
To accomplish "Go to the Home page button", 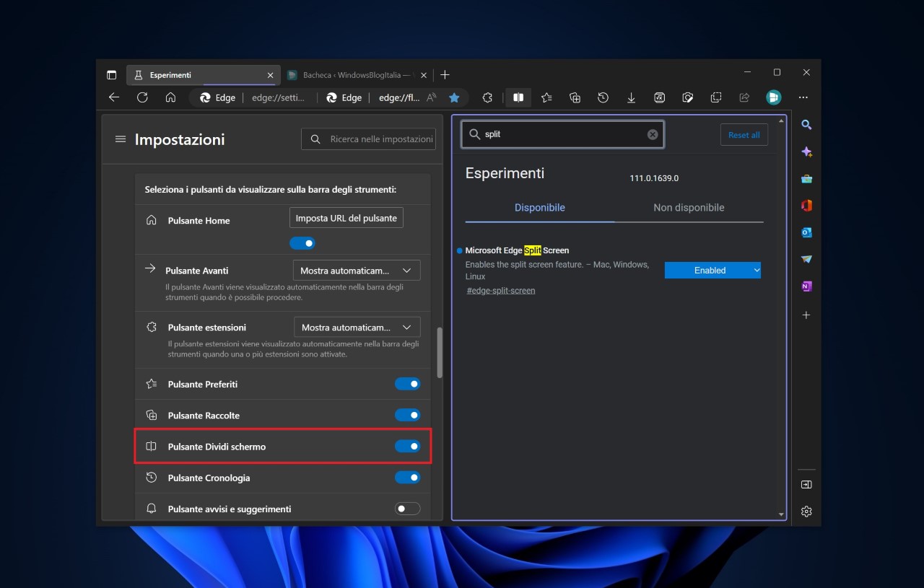I will (x=170, y=97).
